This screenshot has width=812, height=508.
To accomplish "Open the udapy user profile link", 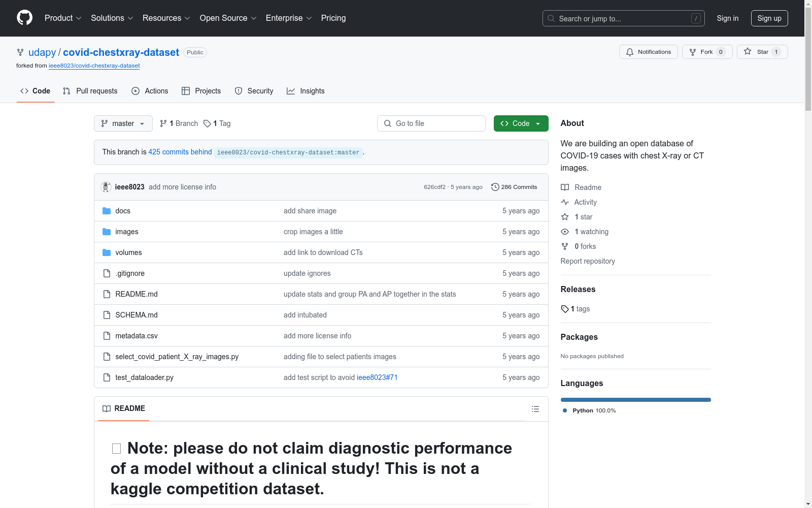I will pyautogui.click(x=42, y=52).
